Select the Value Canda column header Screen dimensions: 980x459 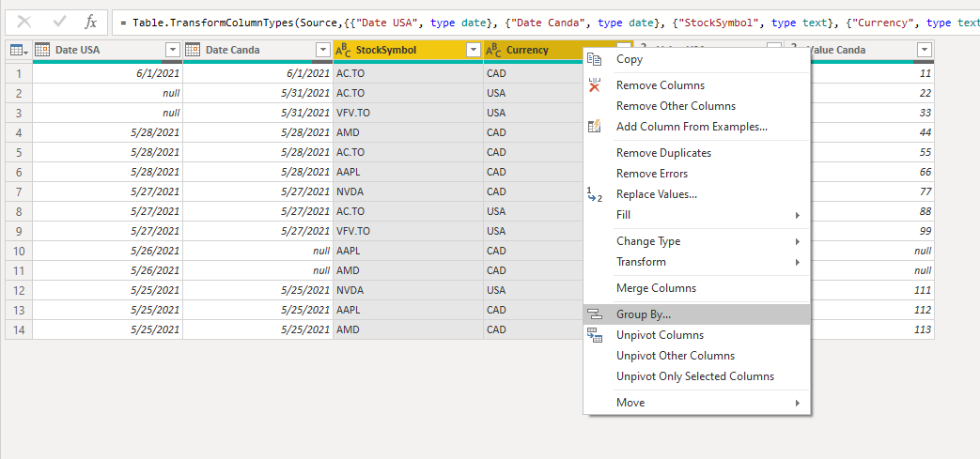click(x=872, y=50)
